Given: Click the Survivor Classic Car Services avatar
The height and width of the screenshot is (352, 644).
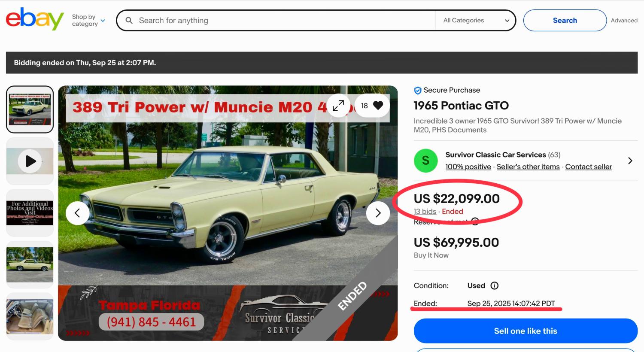Looking at the screenshot, I should click(x=425, y=161).
